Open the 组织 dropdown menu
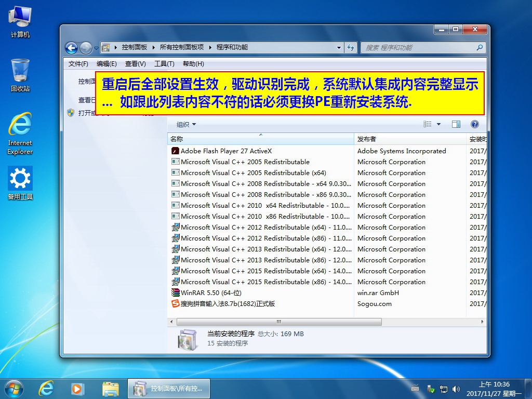The image size is (532, 399). tap(186, 125)
